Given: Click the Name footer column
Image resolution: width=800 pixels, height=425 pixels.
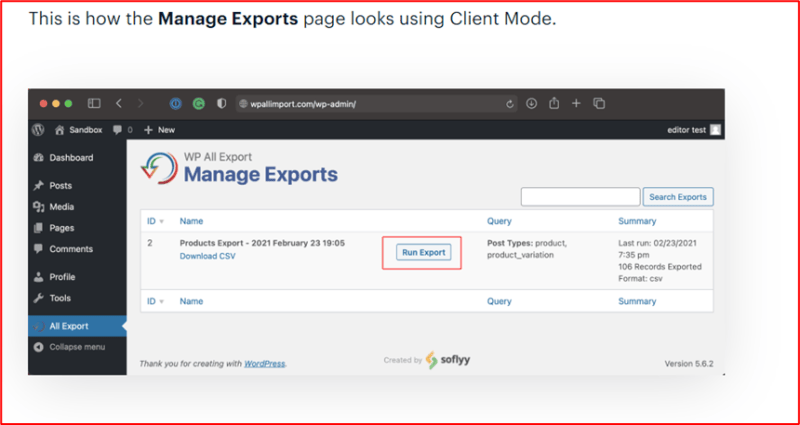Looking at the screenshot, I should tap(191, 301).
